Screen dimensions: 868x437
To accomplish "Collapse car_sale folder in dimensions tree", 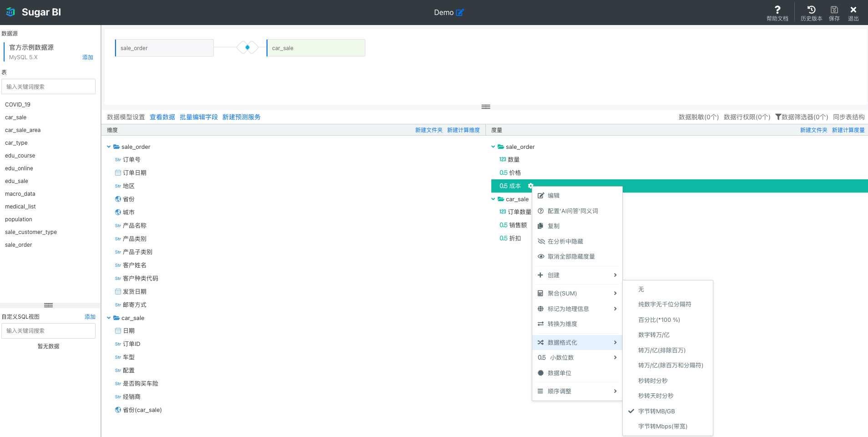I will (109, 318).
